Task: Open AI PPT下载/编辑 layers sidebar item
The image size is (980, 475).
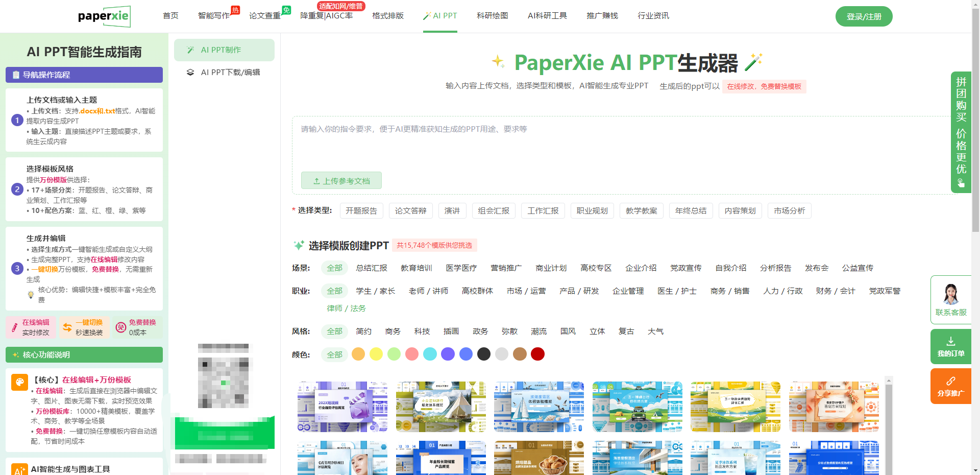Action: (x=224, y=73)
